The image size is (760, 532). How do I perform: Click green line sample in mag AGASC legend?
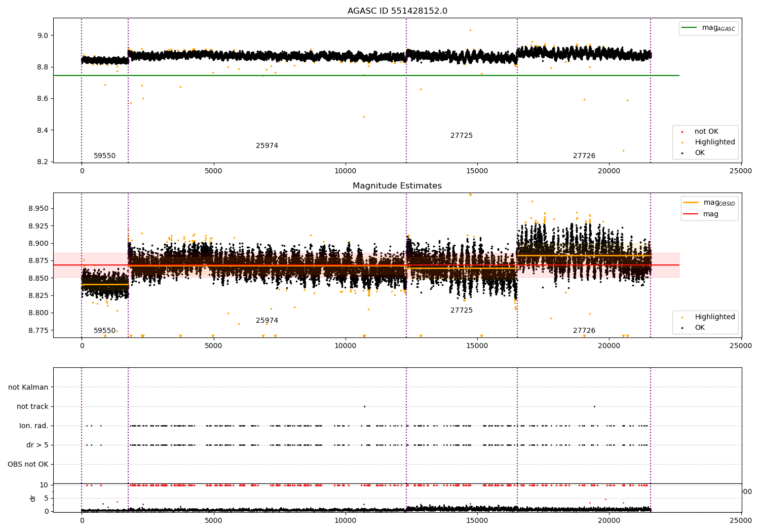[690, 28]
